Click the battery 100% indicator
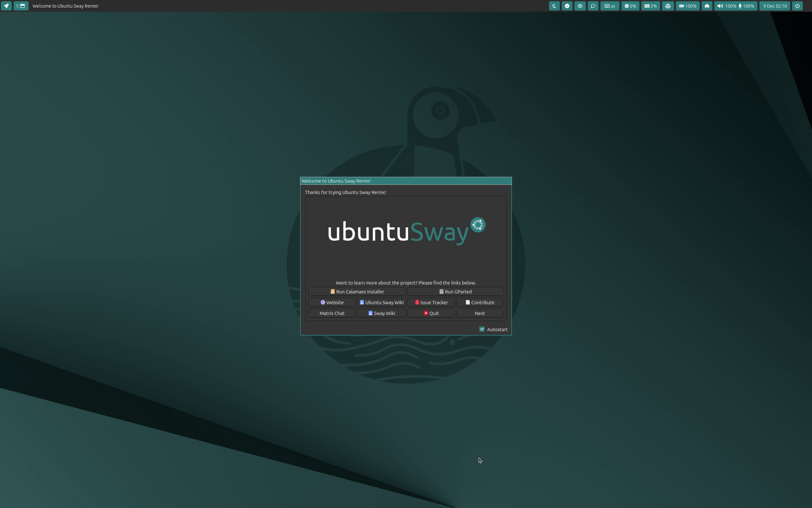Image resolution: width=812 pixels, height=508 pixels. click(688, 6)
